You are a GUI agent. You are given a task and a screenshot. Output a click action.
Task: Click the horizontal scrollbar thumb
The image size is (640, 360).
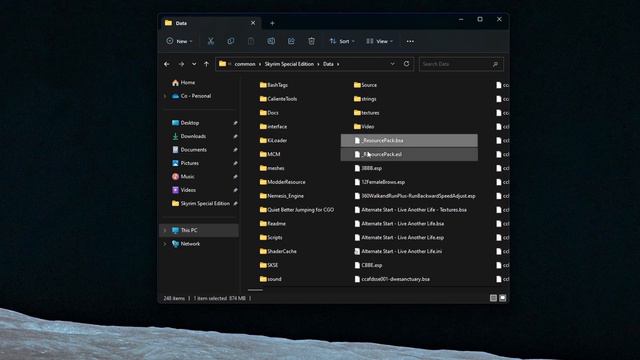(256, 290)
